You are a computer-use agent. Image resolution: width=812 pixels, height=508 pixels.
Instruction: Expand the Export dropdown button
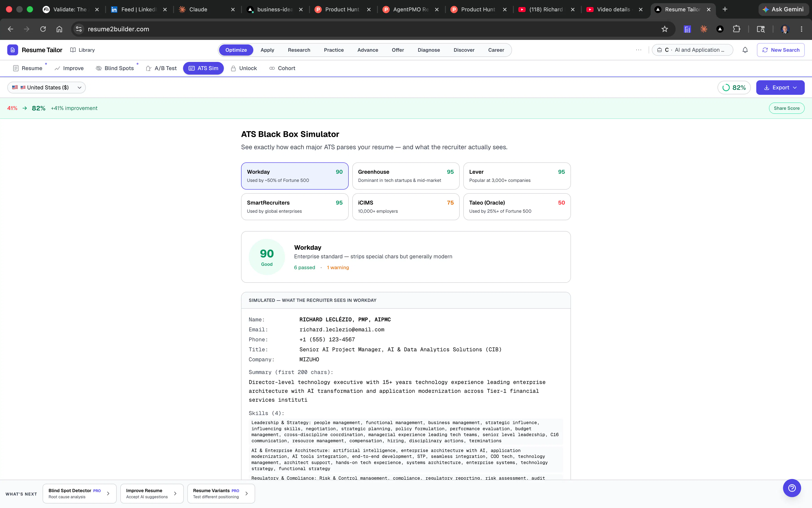coord(780,87)
